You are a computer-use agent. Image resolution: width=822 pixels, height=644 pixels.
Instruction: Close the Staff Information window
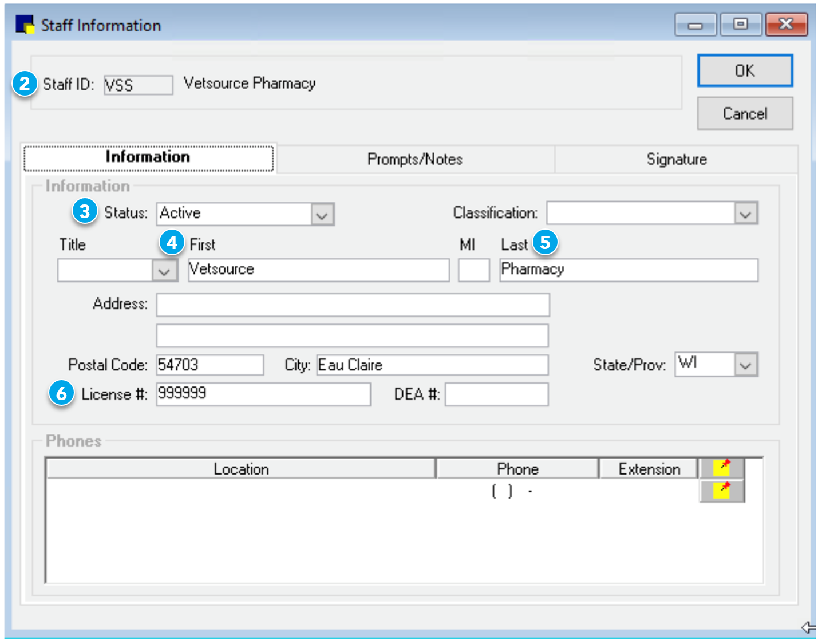(787, 25)
